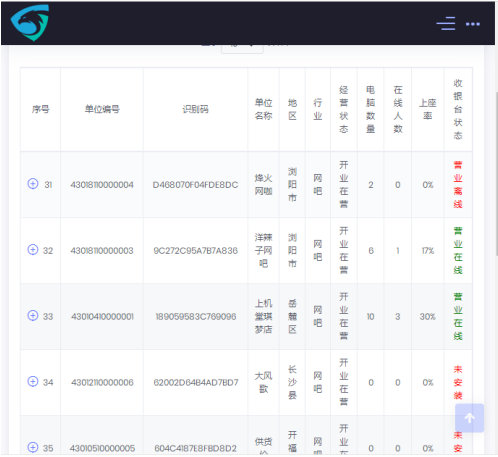Expand row 34 details with plus icon
Screen dimensions: 498x457
pos(33,381)
